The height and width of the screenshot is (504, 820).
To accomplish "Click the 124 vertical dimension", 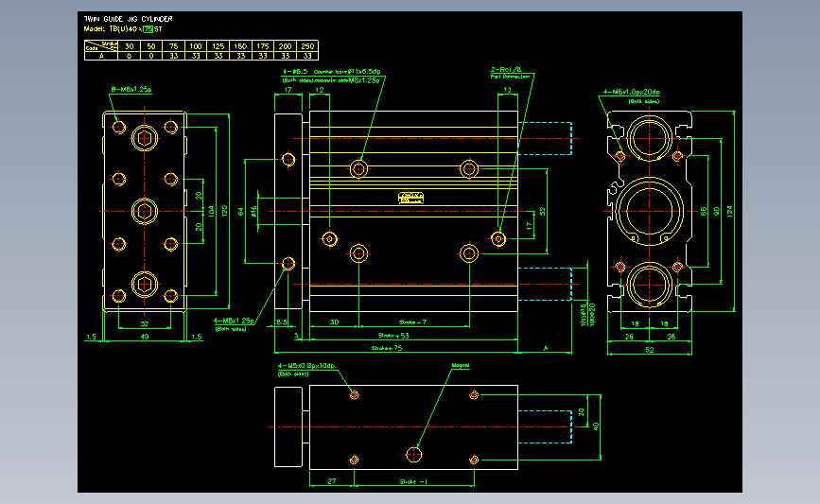I will pos(729,211).
